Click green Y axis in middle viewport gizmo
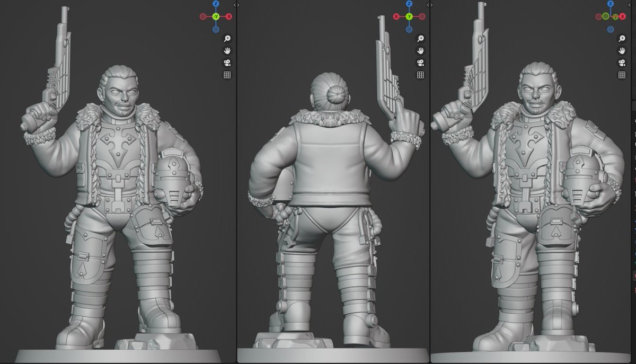The image size is (636, 364). 409,16
